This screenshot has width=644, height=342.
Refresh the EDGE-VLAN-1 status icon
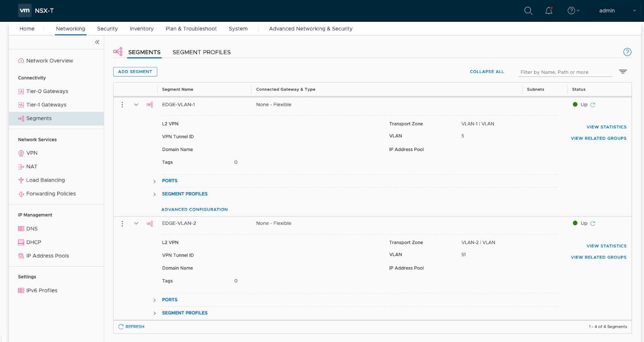(x=593, y=105)
